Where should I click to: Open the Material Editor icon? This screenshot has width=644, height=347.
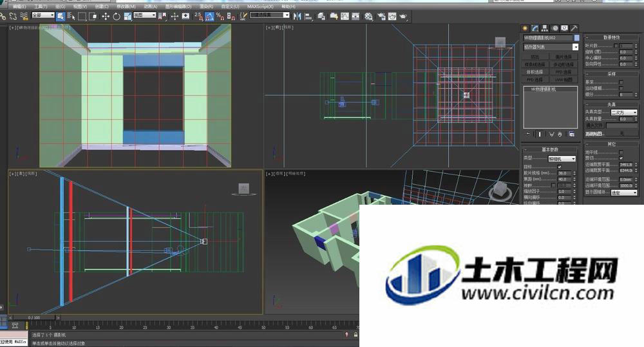(x=368, y=16)
